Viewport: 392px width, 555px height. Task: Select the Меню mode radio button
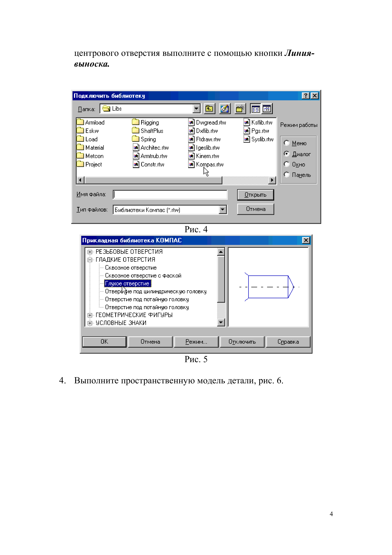click(287, 143)
